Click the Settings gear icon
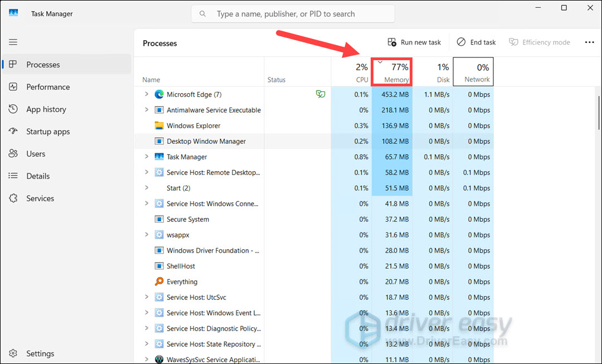Image resolution: width=602 pixels, height=364 pixels. [13, 353]
